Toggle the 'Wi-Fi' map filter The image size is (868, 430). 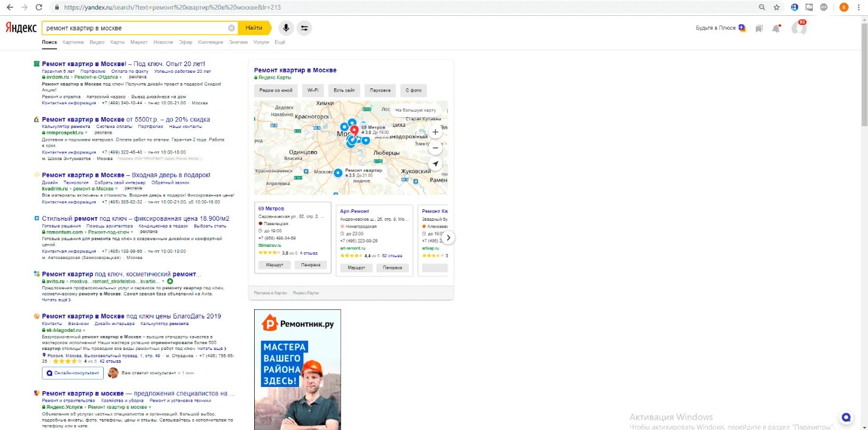click(313, 90)
